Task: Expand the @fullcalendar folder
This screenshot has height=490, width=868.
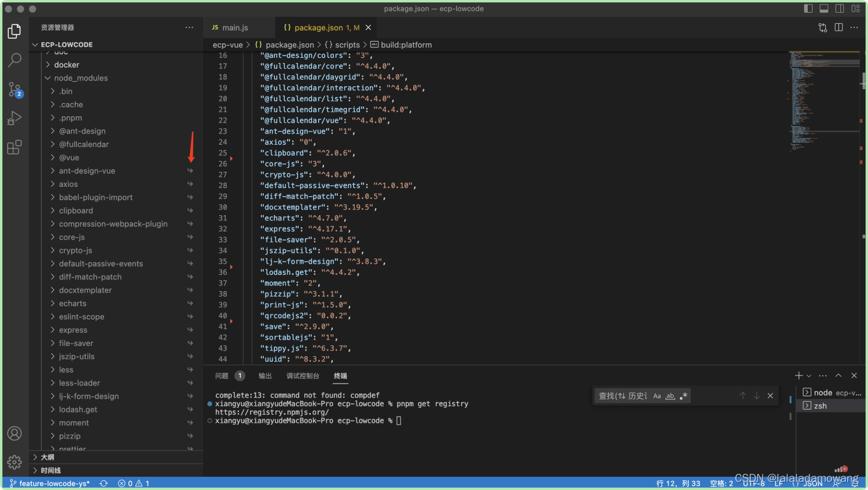Action: [x=116, y=145]
